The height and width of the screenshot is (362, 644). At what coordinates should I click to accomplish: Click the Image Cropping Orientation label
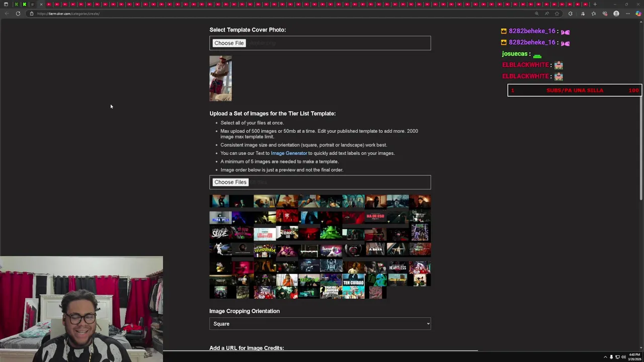(x=245, y=311)
